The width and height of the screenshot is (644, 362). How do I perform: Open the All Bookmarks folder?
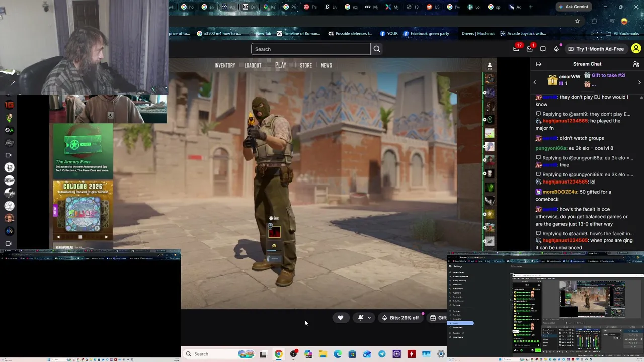622,34
